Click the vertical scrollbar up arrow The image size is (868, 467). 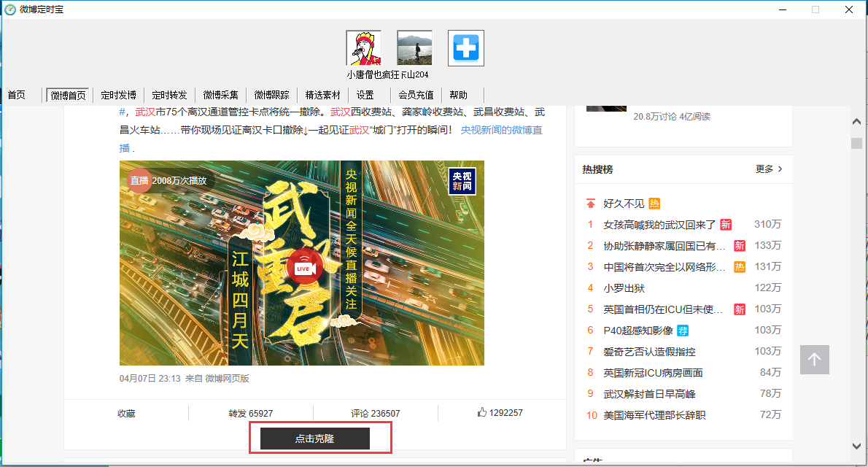pos(857,121)
